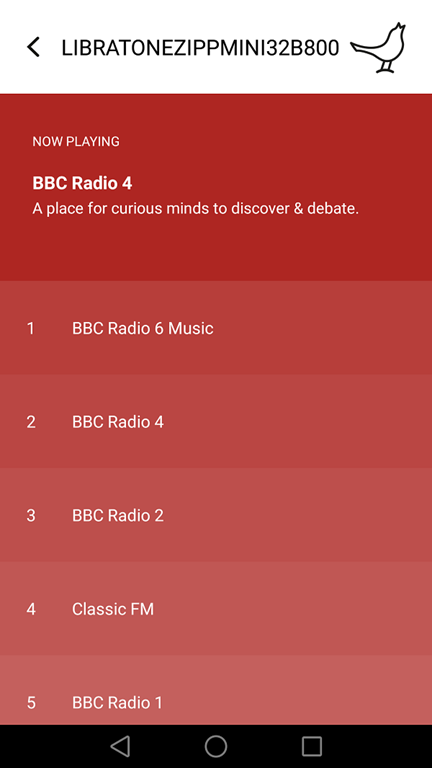Tap preset number 4
Screen dimensions: 432x768
click(x=31, y=609)
